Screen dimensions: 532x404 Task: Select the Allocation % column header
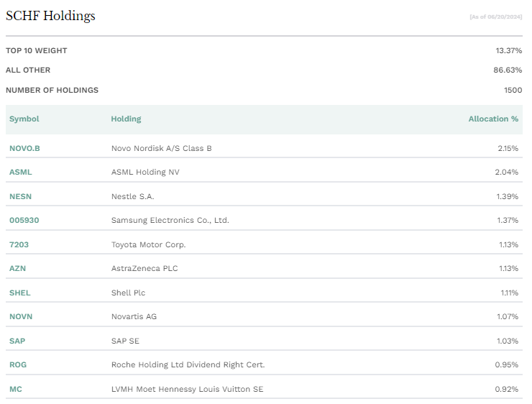point(493,119)
